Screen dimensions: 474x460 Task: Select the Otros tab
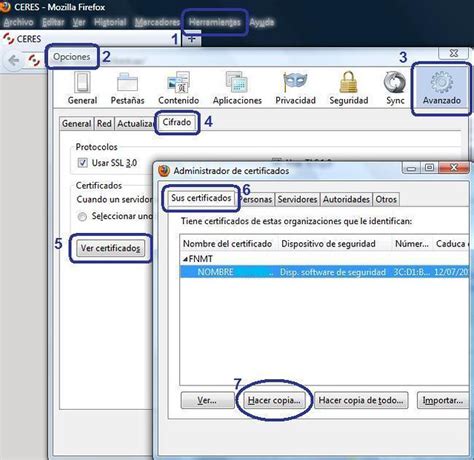[386, 199]
